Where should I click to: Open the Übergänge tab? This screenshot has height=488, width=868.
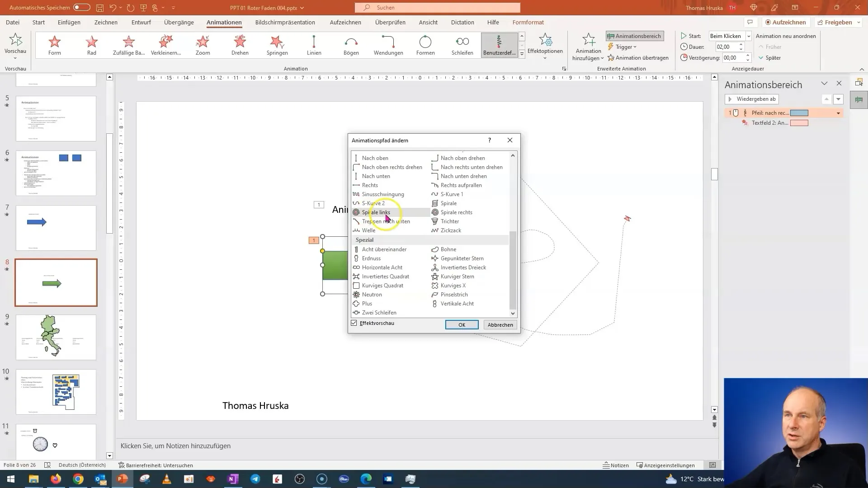(x=179, y=22)
